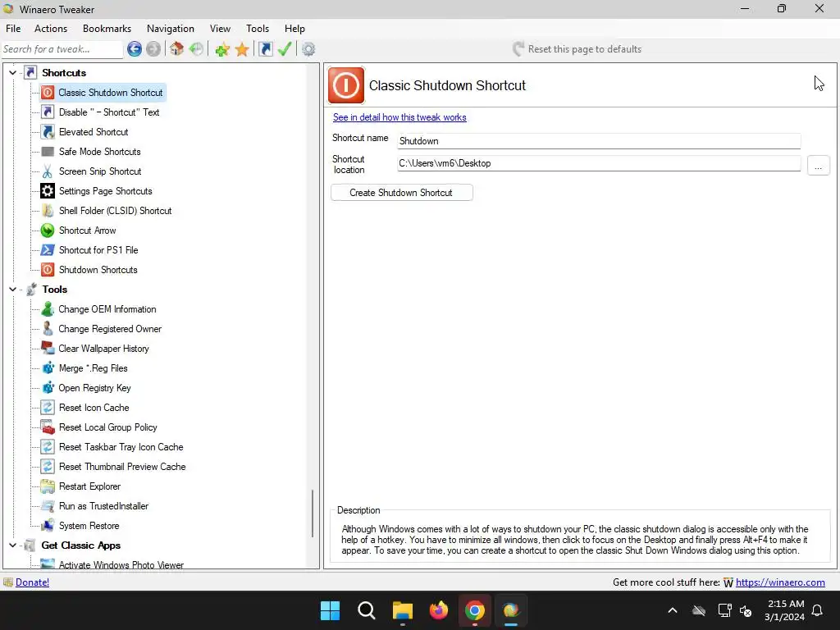Screen dimensions: 840x630
Task: Click the Reset Local Group Policy icon
Action: coord(48,427)
